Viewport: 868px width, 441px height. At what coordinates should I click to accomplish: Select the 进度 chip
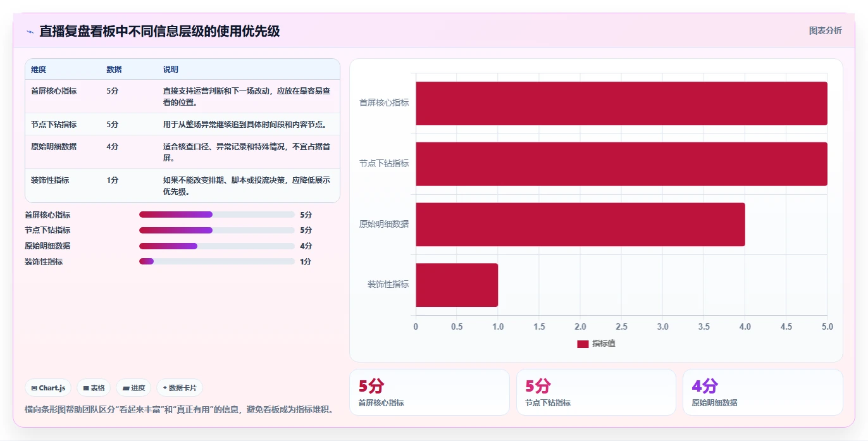[x=133, y=388]
